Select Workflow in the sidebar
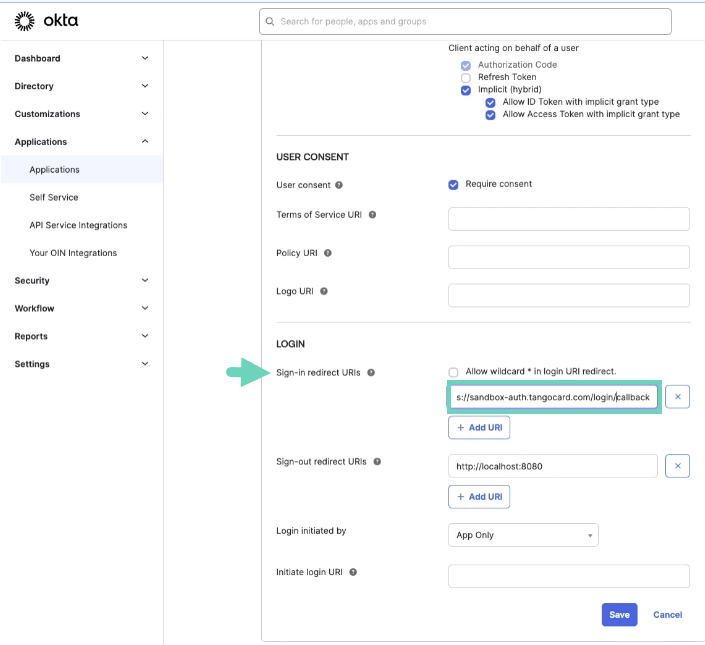 pos(34,308)
